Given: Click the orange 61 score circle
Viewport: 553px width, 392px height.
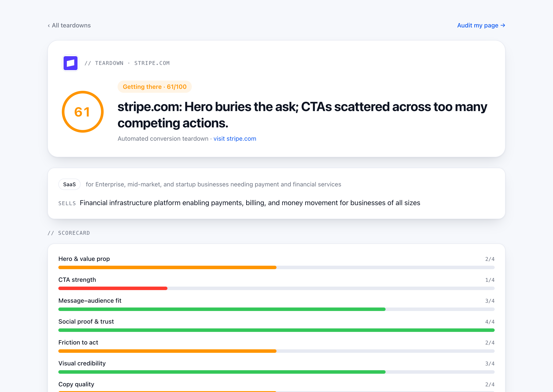Looking at the screenshot, I should pyautogui.click(x=83, y=112).
